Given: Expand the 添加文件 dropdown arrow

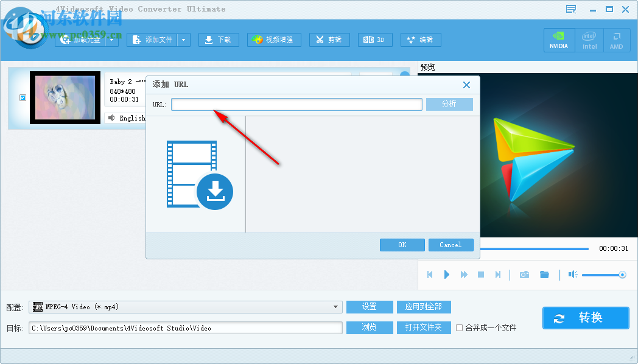Looking at the screenshot, I should 184,39.
